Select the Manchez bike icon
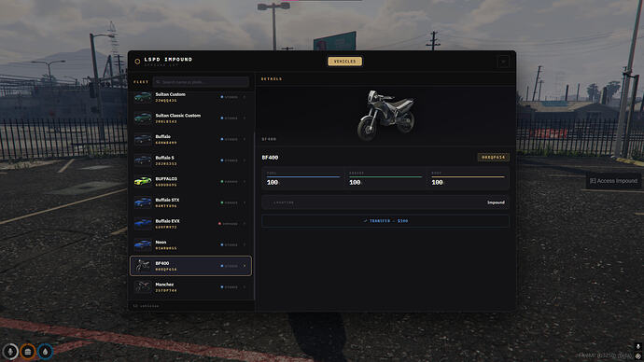The image size is (644, 362). point(143,286)
